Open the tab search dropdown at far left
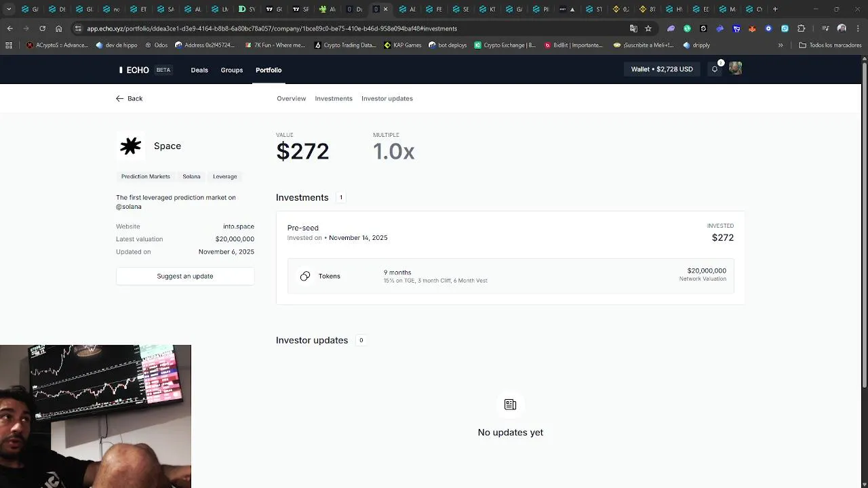Viewport: 868px width, 488px height. coord(8,9)
